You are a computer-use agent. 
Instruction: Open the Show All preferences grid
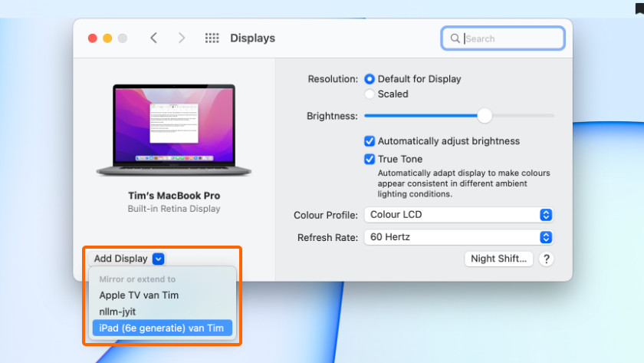coord(212,38)
